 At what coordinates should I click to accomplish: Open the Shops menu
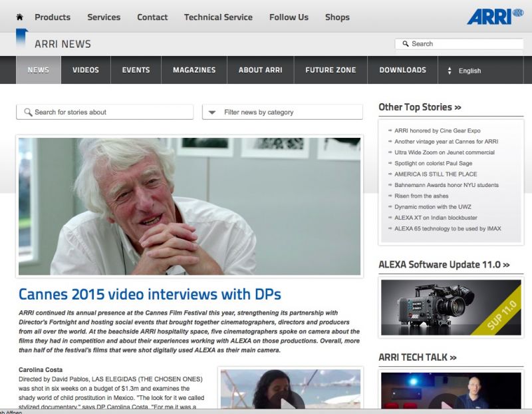click(x=337, y=17)
